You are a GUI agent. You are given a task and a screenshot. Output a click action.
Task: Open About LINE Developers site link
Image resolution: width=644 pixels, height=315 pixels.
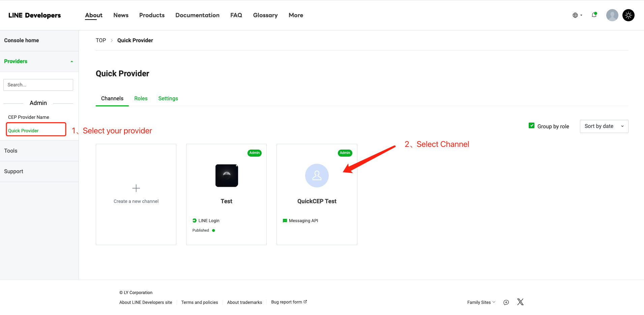pyautogui.click(x=146, y=303)
